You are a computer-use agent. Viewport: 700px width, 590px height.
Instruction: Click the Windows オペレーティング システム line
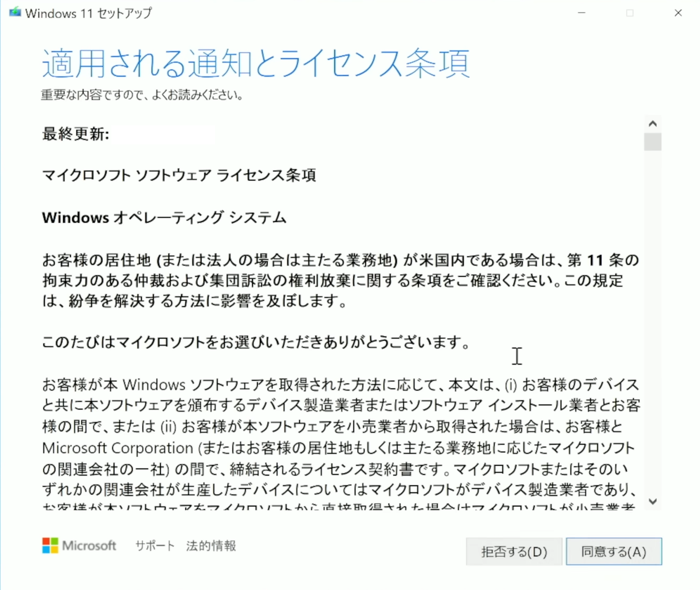[x=164, y=217]
